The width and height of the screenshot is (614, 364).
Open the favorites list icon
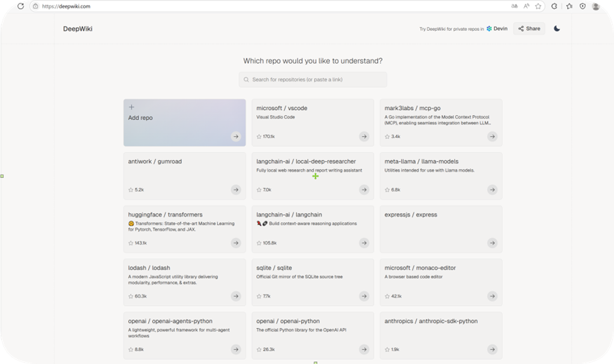tap(569, 6)
